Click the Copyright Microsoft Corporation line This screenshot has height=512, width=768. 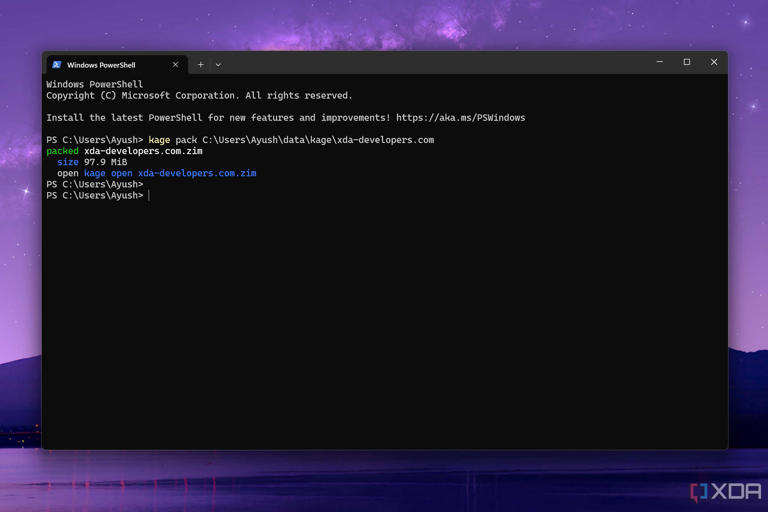tap(199, 96)
